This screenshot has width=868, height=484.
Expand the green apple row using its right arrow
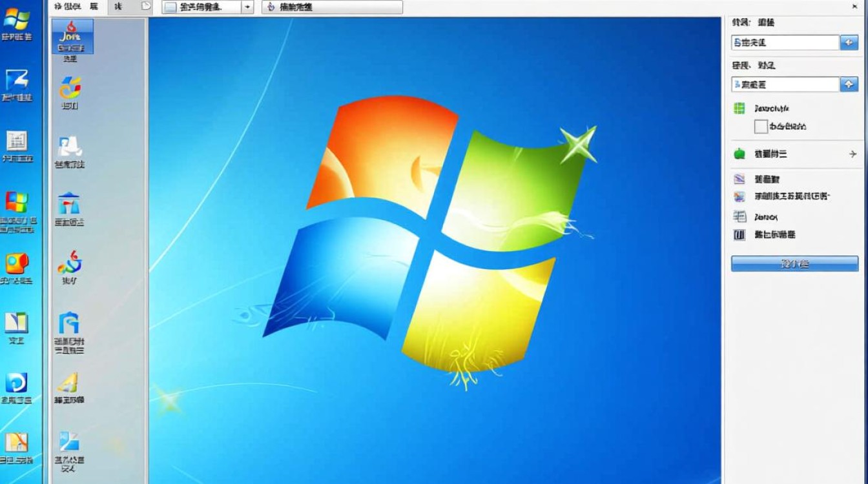point(851,154)
